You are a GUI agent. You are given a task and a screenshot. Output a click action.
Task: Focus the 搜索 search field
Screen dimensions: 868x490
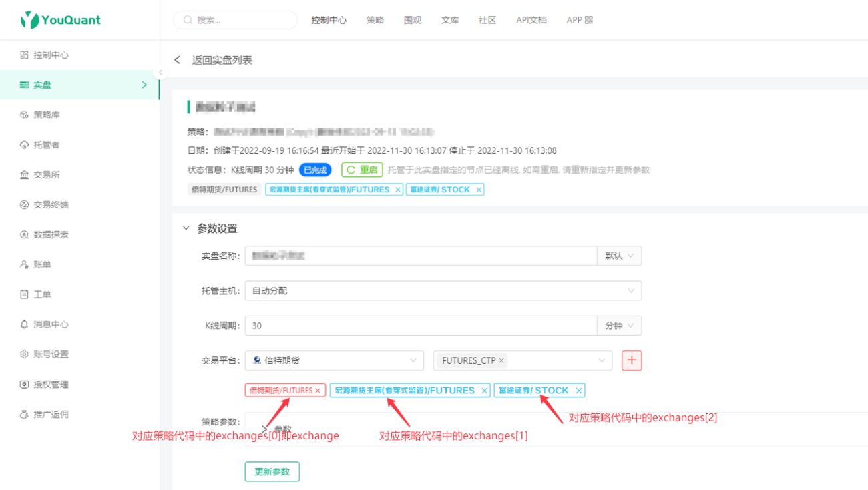coord(236,20)
